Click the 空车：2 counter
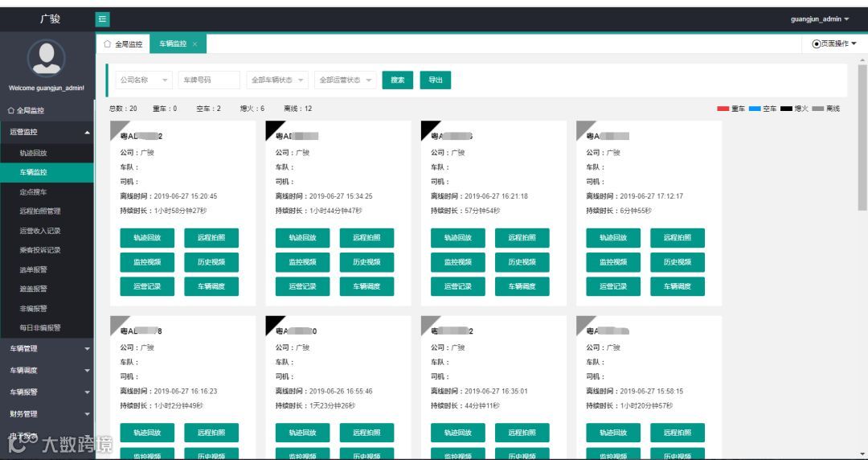This screenshot has width=868, height=460. 208,109
